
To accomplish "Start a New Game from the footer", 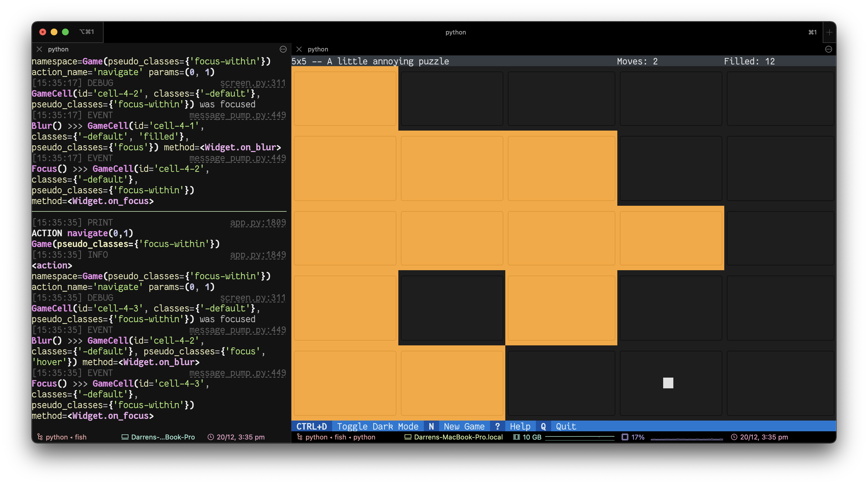I will tap(464, 426).
